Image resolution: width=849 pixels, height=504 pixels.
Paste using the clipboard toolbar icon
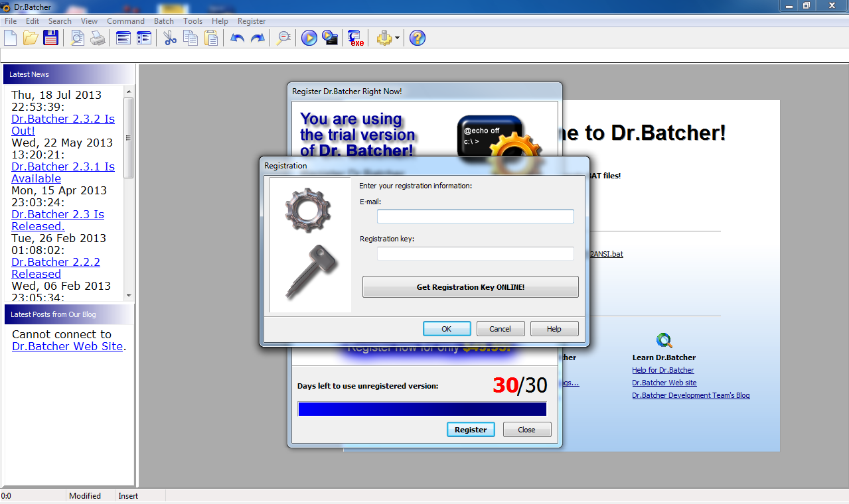[x=211, y=38]
